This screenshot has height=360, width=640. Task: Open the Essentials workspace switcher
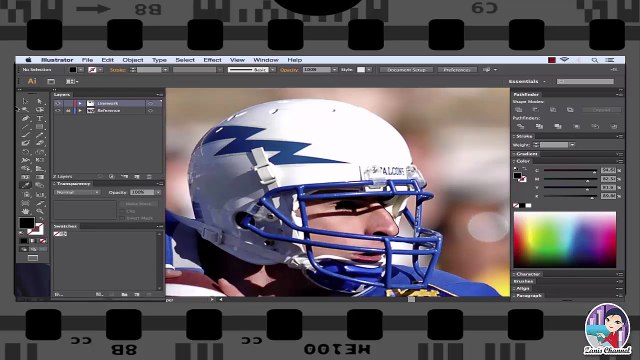click(x=527, y=82)
